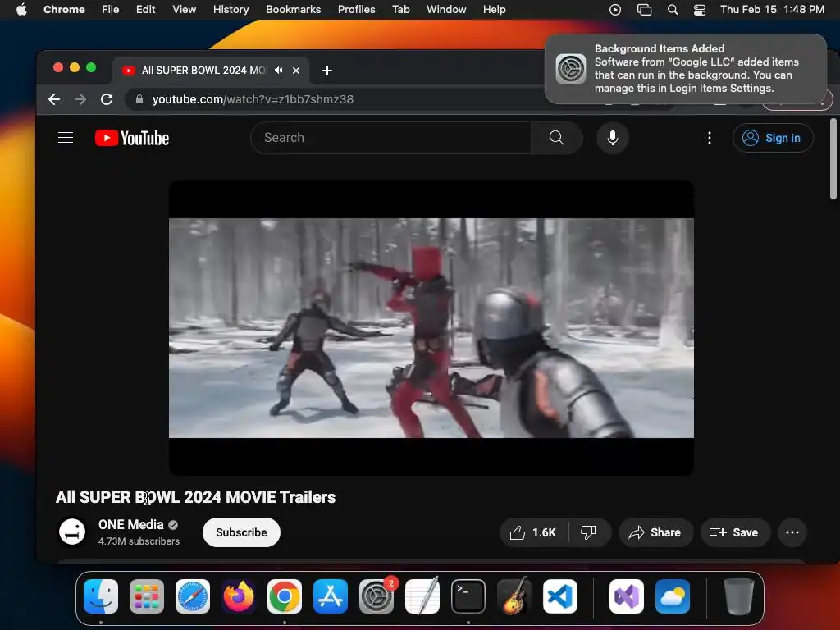The height and width of the screenshot is (630, 840).
Task: Click the 4.73M subscribers text
Action: click(x=139, y=541)
